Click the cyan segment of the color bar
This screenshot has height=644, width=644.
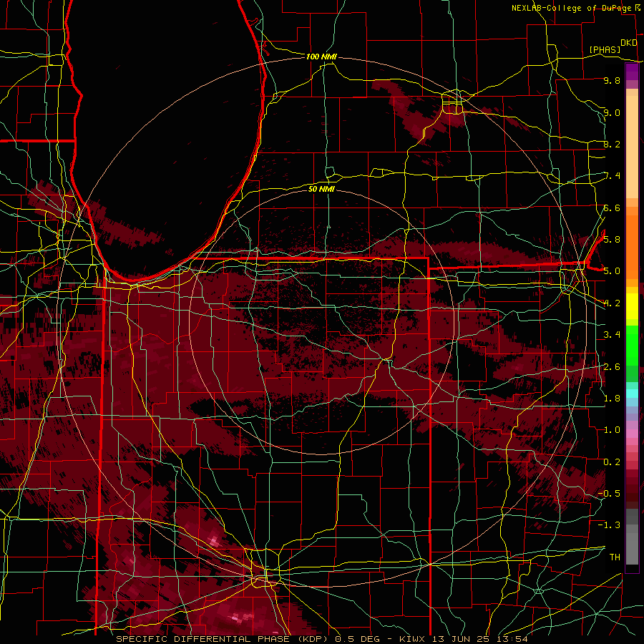tap(632, 394)
